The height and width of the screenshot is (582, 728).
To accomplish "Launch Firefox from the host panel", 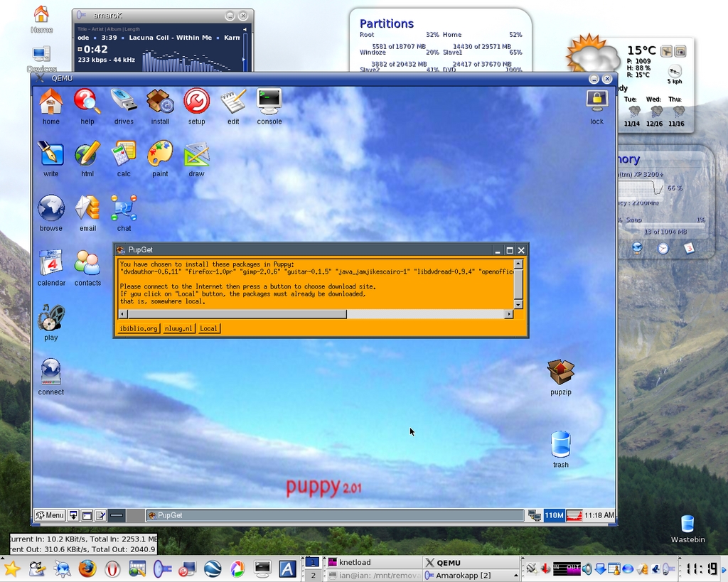I will click(87, 568).
